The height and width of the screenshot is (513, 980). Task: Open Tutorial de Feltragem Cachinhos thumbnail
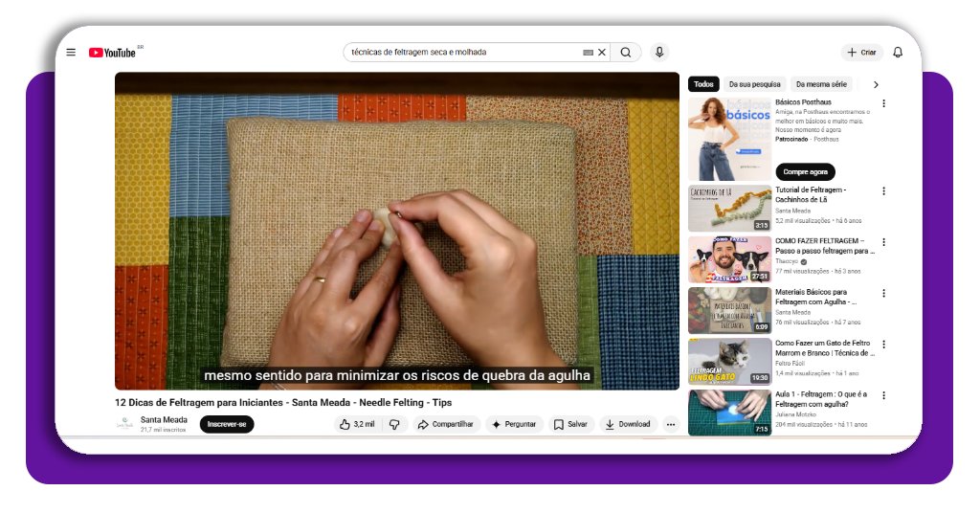click(x=729, y=208)
